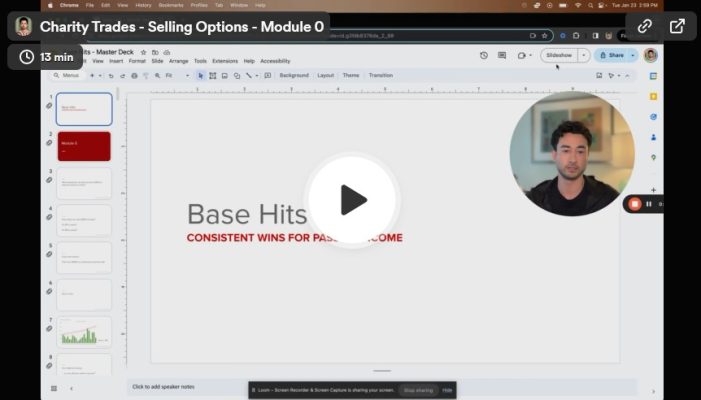Open the Google account avatar in Slides
The height and width of the screenshot is (400, 701).
click(x=650, y=55)
